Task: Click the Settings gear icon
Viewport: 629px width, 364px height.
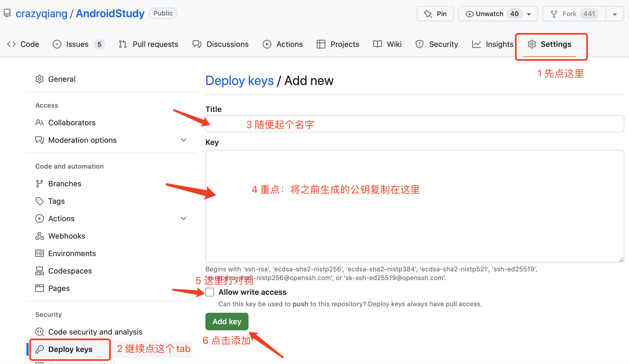Action: [531, 43]
